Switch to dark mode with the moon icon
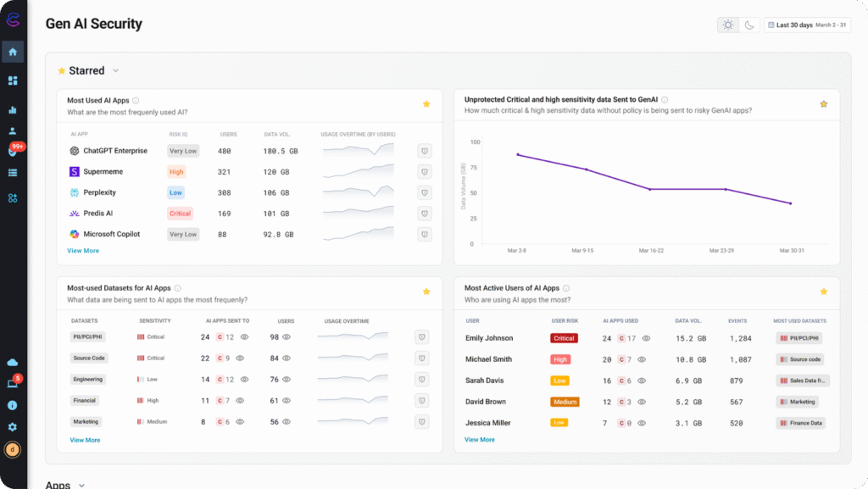 point(749,25)
